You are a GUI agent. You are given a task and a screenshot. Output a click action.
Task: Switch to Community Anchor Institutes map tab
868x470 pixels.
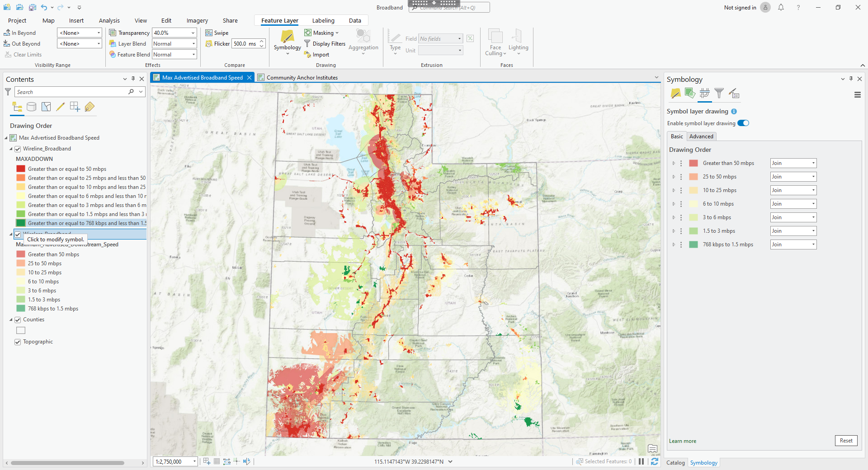click(x=302, y=78)
